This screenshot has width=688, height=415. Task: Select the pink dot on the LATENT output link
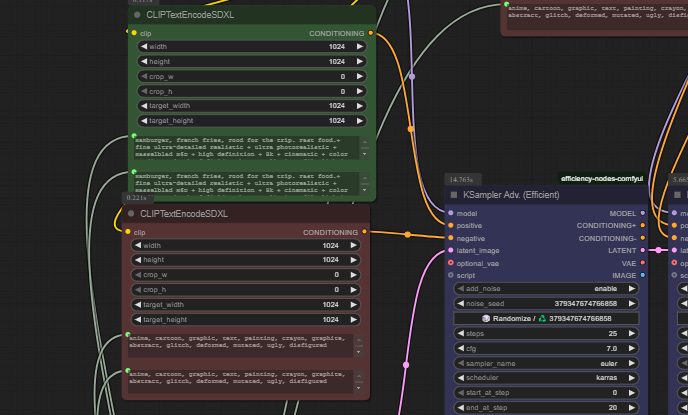point(659,250)
